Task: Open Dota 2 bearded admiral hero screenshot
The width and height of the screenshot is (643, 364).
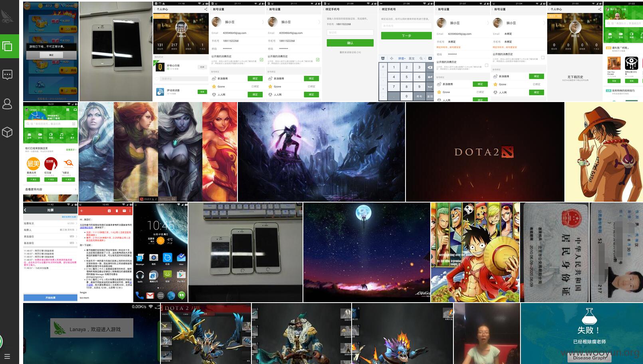Action: click(x=301, y=333)
